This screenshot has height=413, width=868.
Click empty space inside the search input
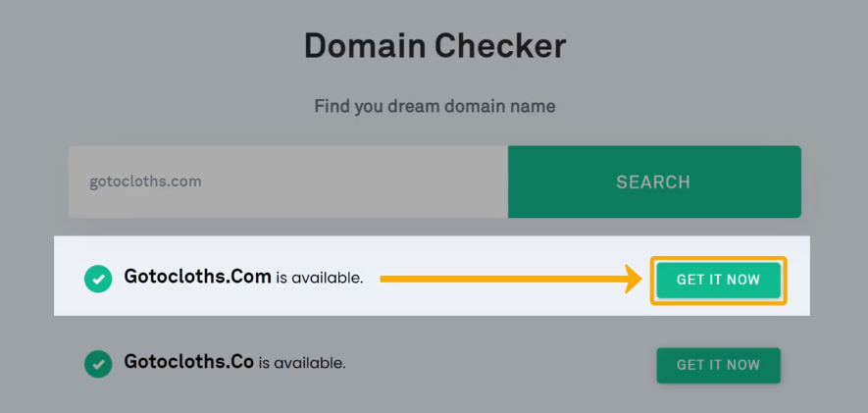tap(354, 181)
